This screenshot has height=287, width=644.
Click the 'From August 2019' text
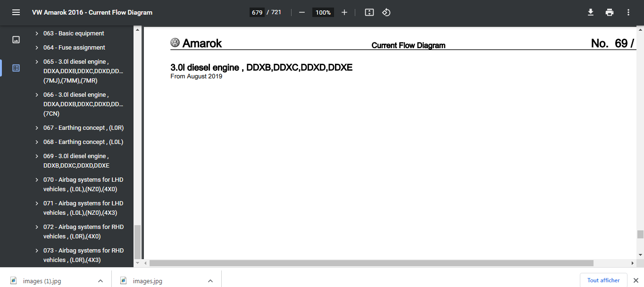pos(196,76)
